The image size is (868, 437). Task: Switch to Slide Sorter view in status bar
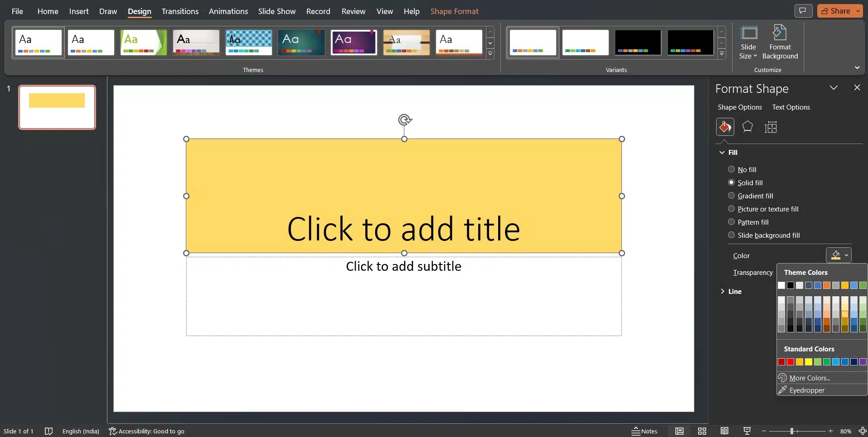[702, 431]
